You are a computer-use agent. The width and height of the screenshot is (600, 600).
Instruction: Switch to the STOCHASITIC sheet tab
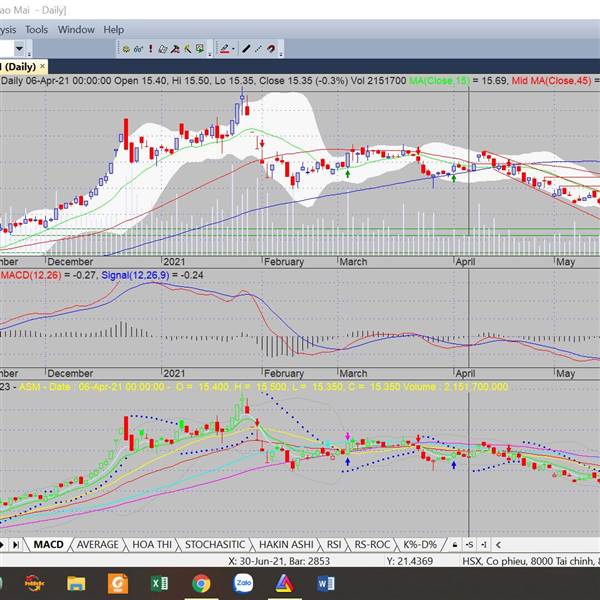[x=215, y=545]
